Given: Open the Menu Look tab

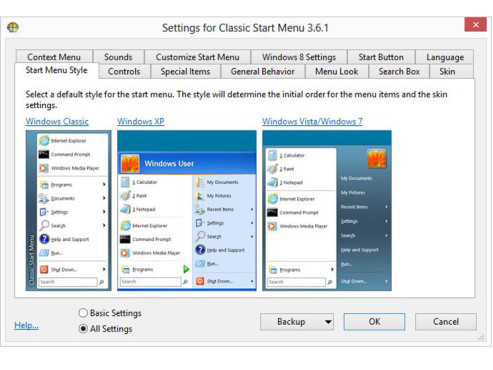Looking at the screenshot, I should click(x=337, y=71).
